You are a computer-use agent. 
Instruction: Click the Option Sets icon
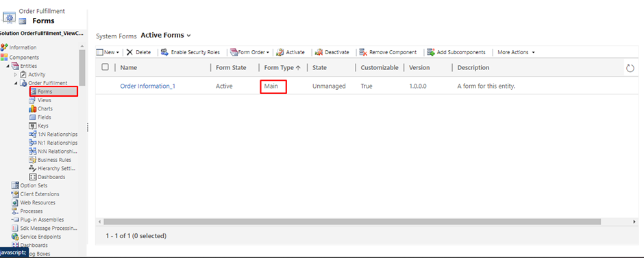click(15, 185)
